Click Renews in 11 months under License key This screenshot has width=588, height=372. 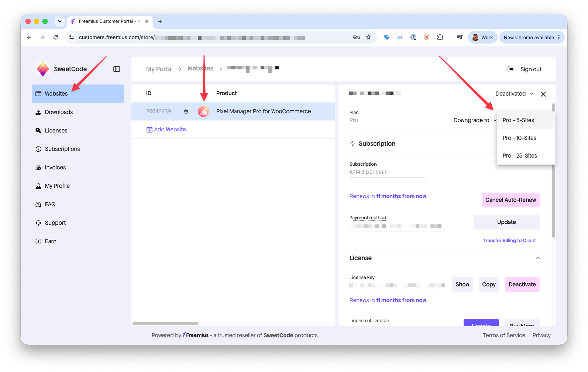(388, 300)
